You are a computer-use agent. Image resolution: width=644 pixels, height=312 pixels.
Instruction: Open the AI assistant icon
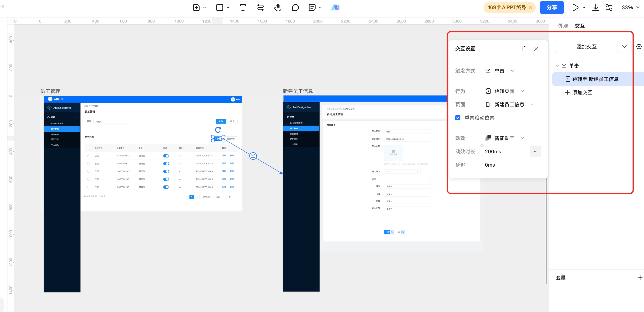tap(335, 7)
